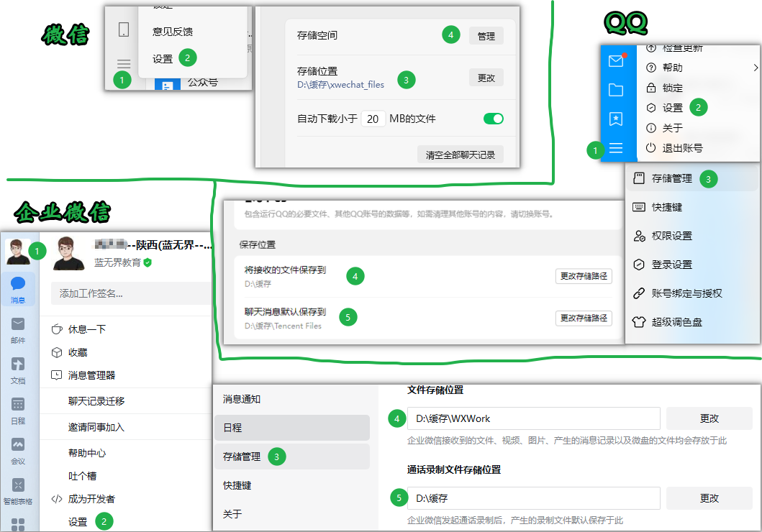Choose 退出账号 in the QQ main menu
762x532 pixels.
(682, 148)
